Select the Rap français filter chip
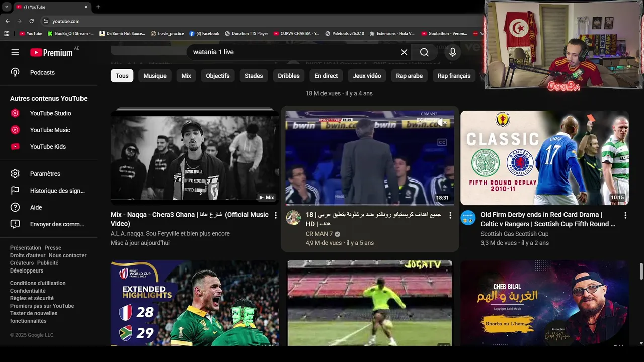Image resolution: width=644 pixels, height=362 pixels. click(x=454, y=76)
